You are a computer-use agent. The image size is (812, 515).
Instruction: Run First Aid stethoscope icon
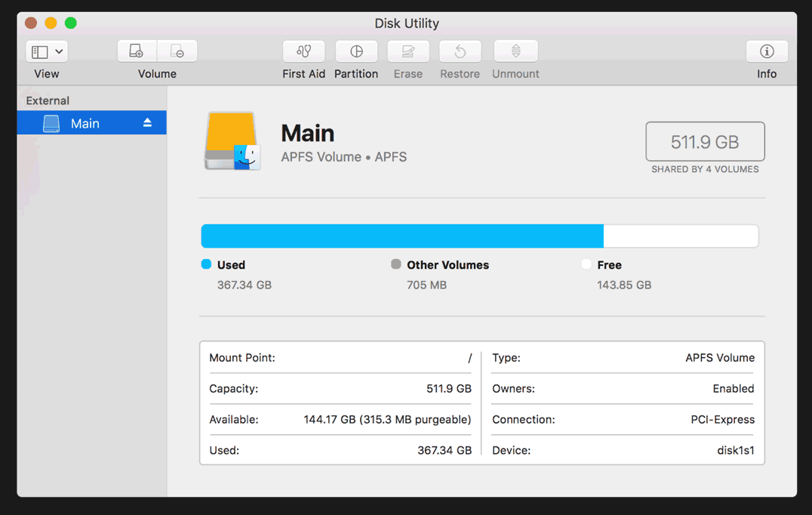click(x=304, y=51)
